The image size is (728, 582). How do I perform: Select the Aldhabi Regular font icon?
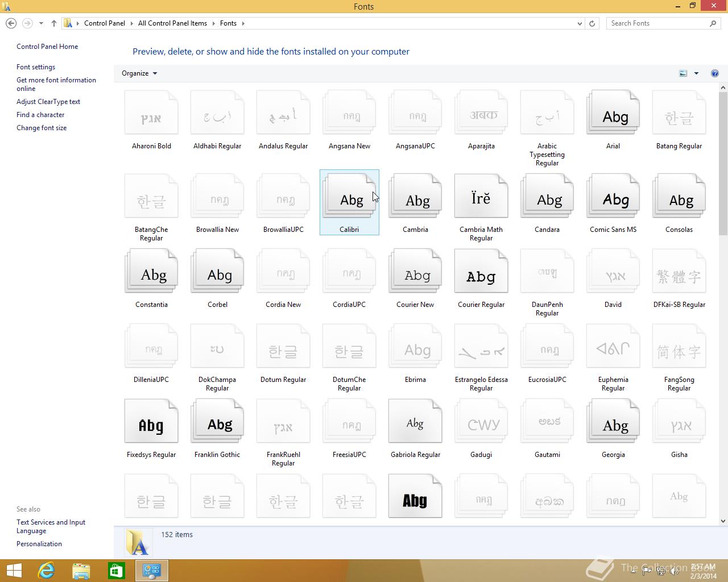217,113
